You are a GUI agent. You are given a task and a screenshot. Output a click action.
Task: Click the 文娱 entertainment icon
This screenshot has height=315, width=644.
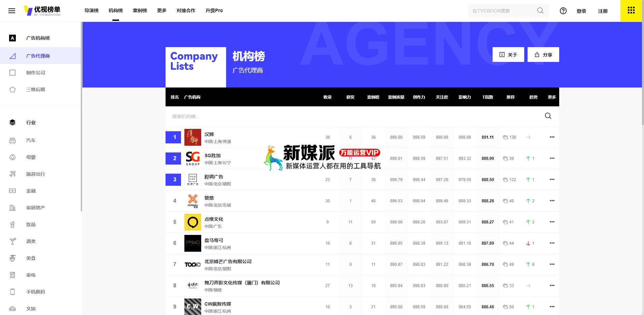click(12, 309)
